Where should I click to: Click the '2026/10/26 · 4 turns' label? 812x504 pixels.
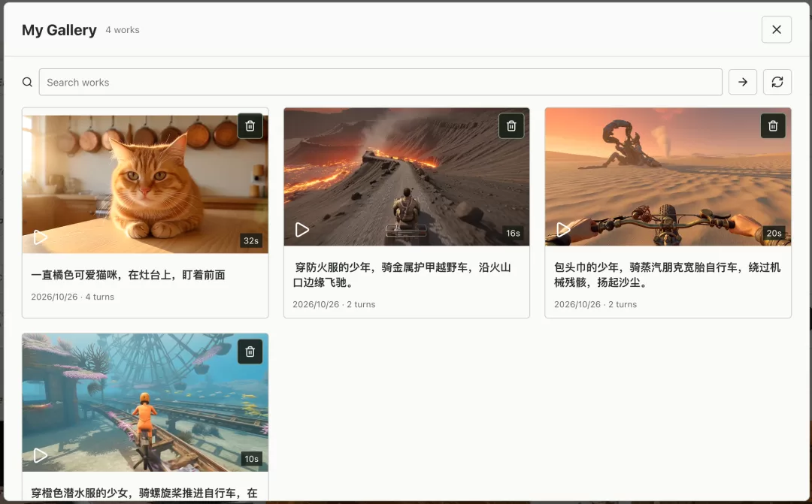pos(72,297)
